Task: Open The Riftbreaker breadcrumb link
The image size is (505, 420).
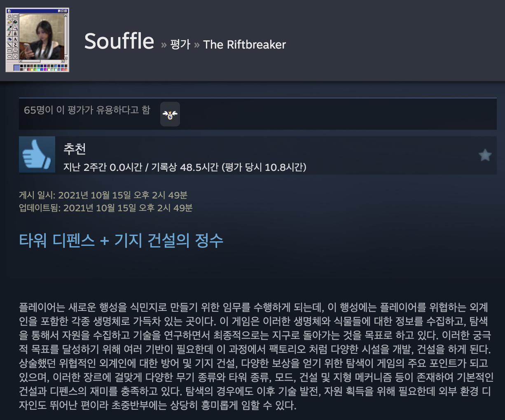Action: tap(245, 44)
